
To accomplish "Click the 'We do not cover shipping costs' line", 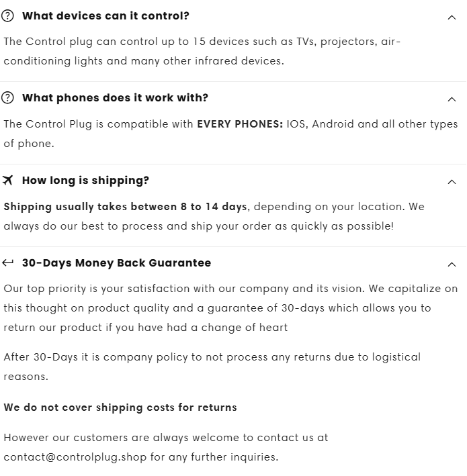I will (120, 408).
